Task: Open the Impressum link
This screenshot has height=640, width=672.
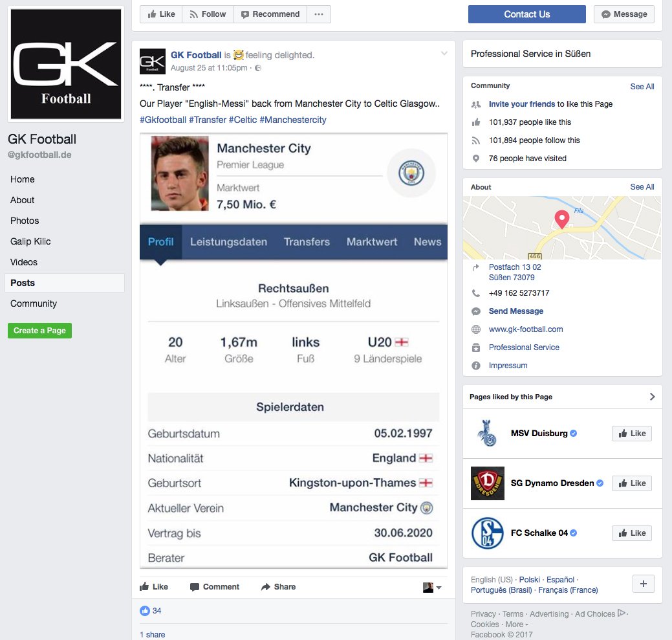Action: point(508,365)
